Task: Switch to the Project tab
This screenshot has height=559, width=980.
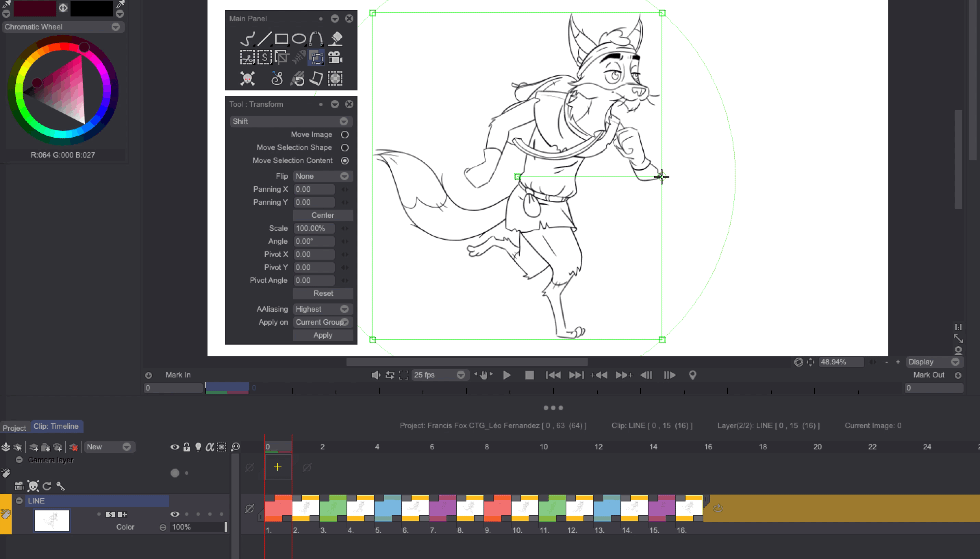Action: coord(15,427)
